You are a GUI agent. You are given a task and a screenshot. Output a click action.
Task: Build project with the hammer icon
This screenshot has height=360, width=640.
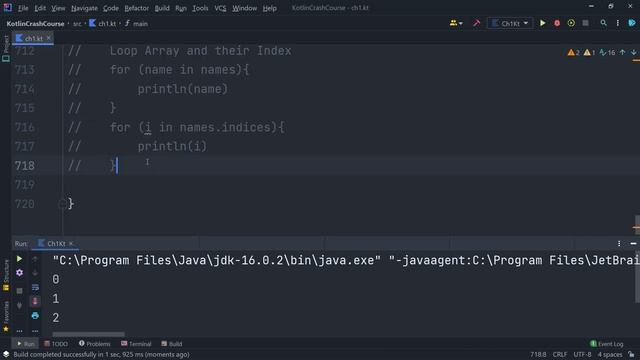coord(476,23)
